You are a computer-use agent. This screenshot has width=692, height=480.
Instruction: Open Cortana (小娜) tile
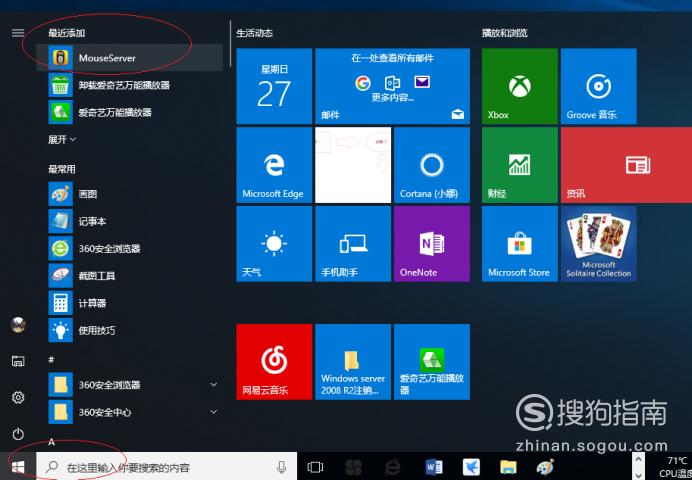click(x=432, y=165)
